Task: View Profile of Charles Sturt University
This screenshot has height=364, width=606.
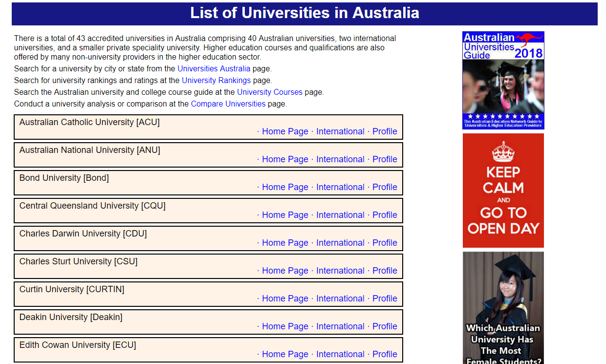Action: 385,271
